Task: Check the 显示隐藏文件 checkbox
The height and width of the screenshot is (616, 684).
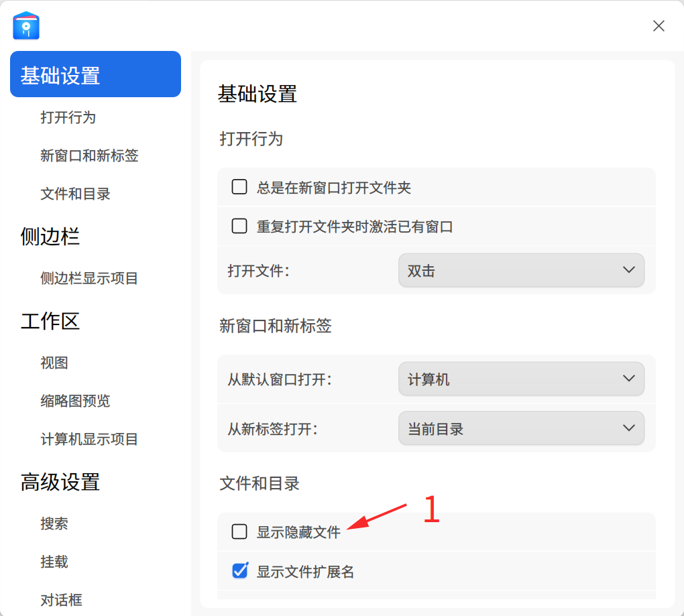Action: (x=239, y=532)
